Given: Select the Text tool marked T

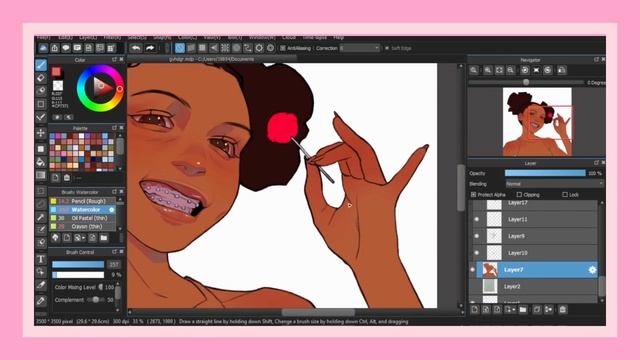Looking at the screenshot, I should click(41, 259).
